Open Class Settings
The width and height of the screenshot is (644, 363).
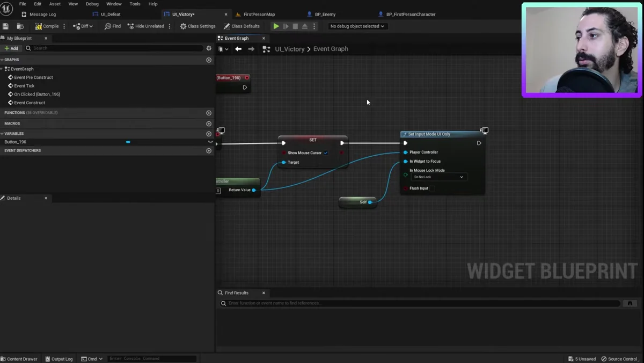198,26
